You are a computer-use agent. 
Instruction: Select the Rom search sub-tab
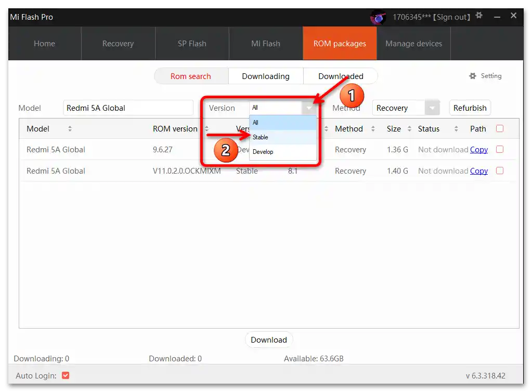coord(191,76)
